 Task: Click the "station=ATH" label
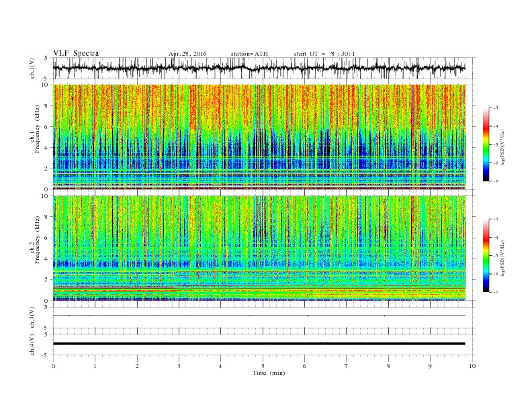249,54
